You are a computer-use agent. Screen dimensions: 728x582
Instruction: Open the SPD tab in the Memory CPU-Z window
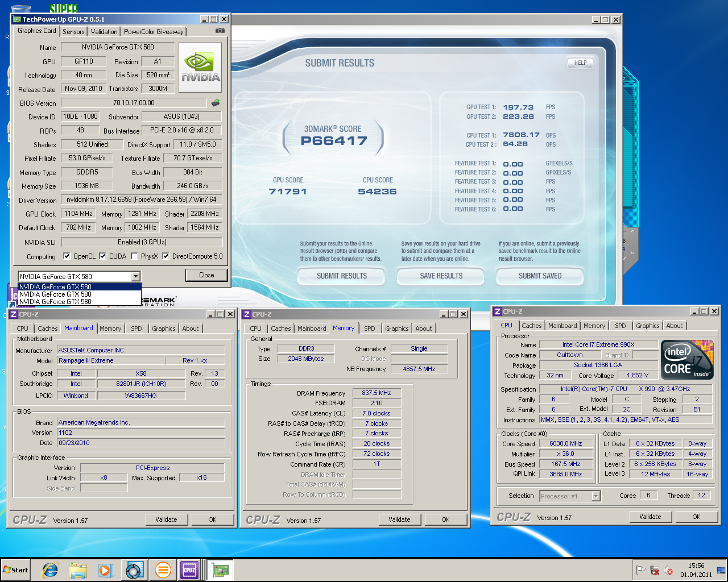coord(370,329)
